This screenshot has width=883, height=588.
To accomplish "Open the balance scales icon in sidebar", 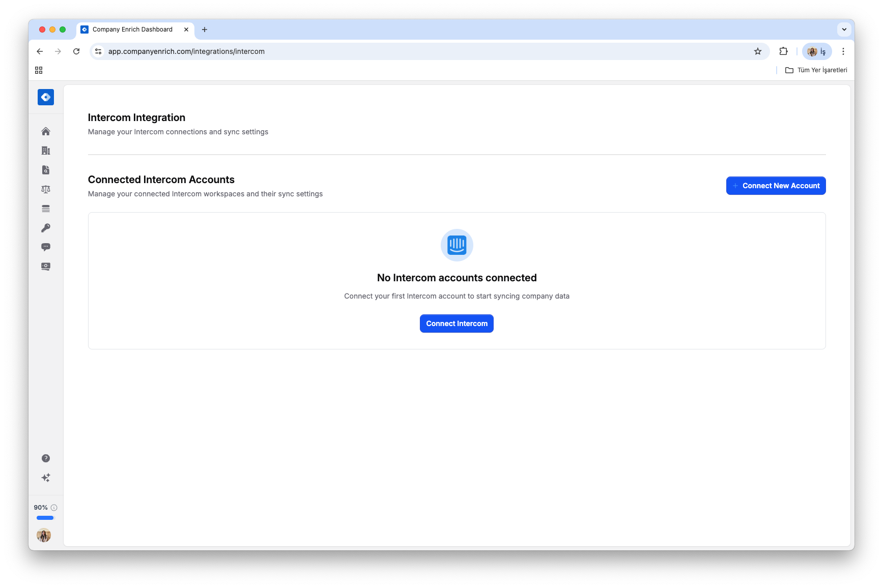I will [x=46, y=189].
